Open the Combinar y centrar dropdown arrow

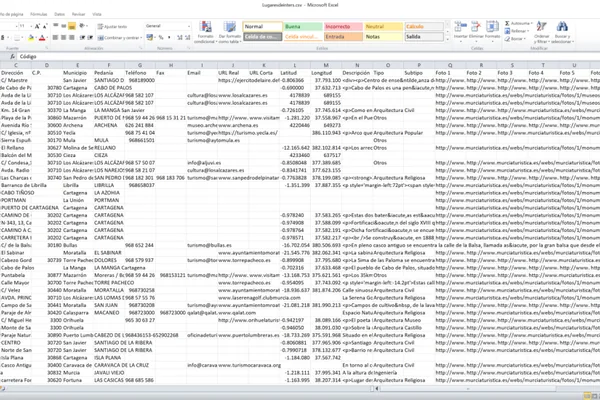point(141,38)
